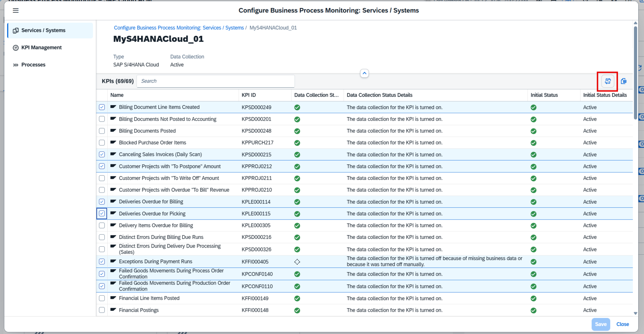Click the Services / Systems sidebar icon
The height and width of the screenshot is (334, 644).
(15, 31)
